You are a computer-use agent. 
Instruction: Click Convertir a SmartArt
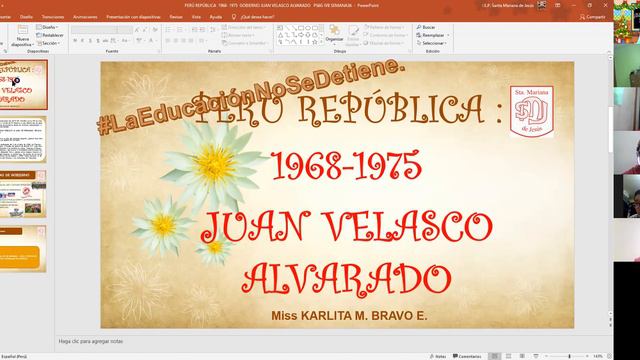pyautogui.click(x=244, y=43)
